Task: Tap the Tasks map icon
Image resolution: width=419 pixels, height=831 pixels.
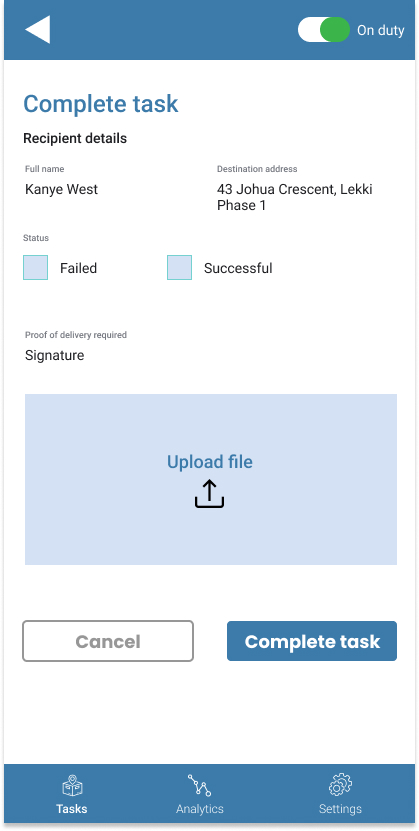Action: (x=72, y=785)
